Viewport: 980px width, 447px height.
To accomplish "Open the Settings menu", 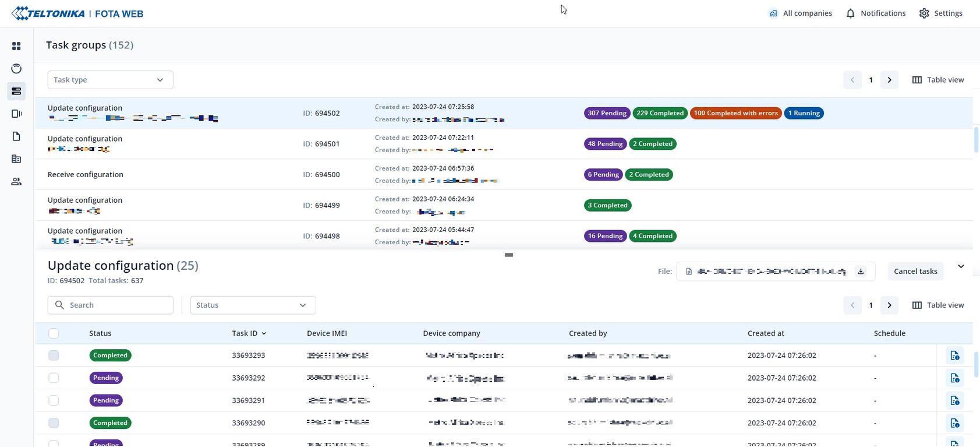I will click(940, 13).
